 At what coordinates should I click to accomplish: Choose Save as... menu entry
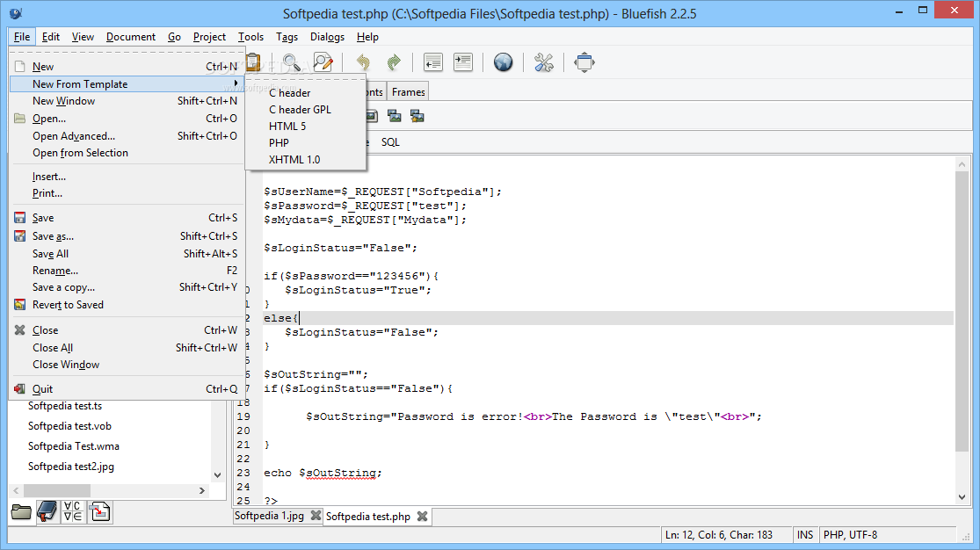tap(127, 236)
